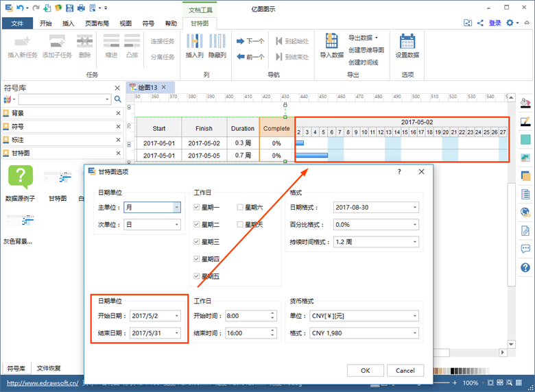The width and height of the screenshot is (535, 392).
Task: Switch to the 文件恢复 bottom tab
Action: pos(49,368)
